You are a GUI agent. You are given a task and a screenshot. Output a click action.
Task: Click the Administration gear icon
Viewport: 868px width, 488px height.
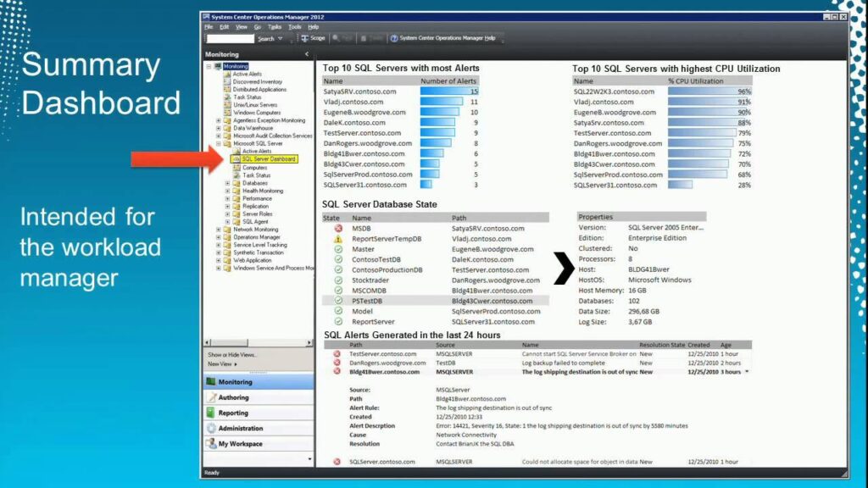coord(211,428)
